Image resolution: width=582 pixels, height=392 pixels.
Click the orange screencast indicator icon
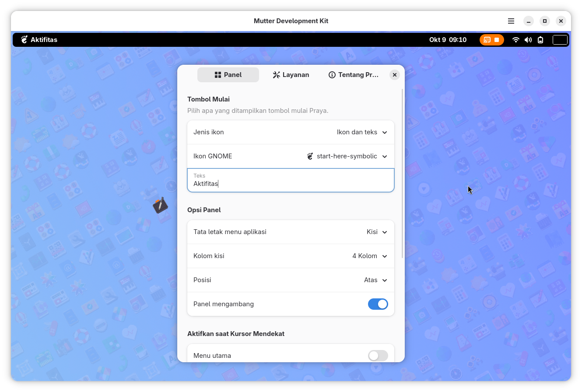point(487,40)
